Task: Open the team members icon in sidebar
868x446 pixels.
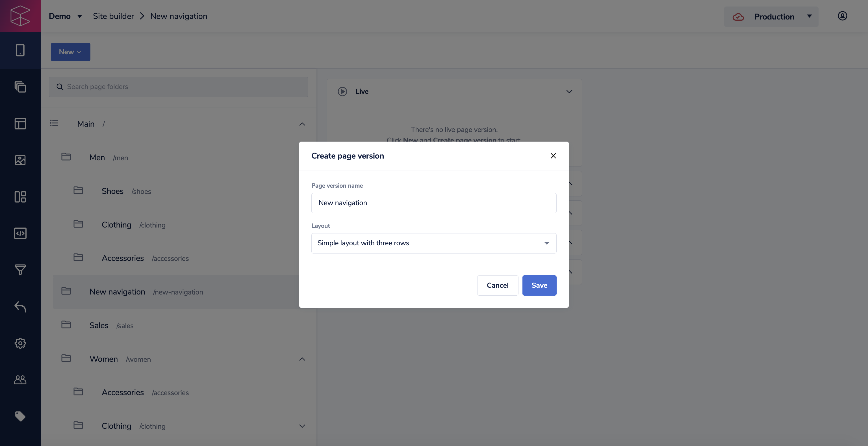Action: coord(20,380)
